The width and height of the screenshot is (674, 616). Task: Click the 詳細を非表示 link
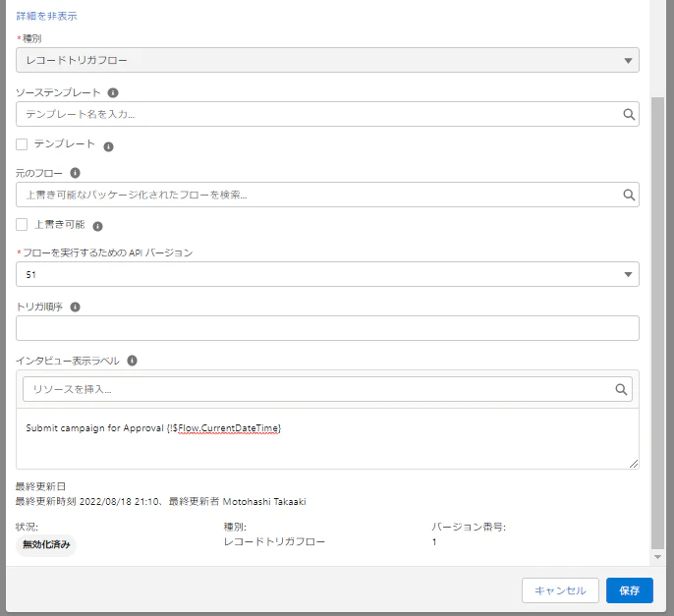click(46, 16)
